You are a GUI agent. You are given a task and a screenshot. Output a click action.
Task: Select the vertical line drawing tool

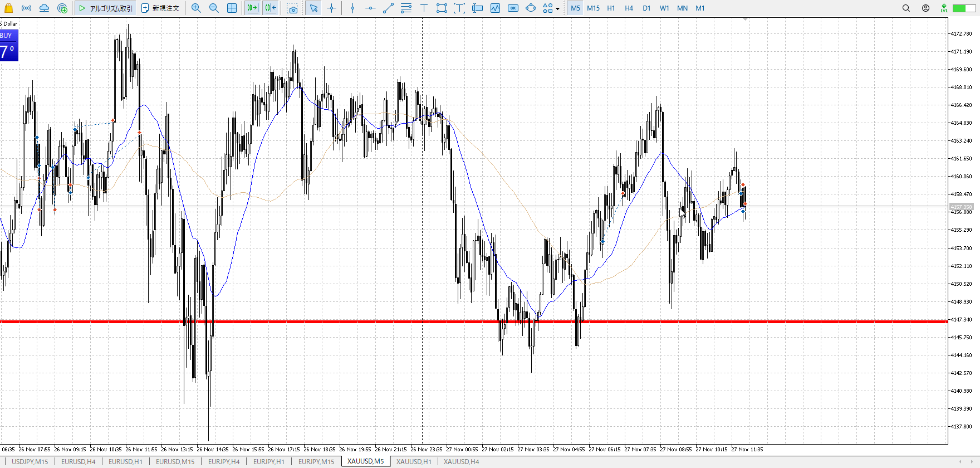352,8
